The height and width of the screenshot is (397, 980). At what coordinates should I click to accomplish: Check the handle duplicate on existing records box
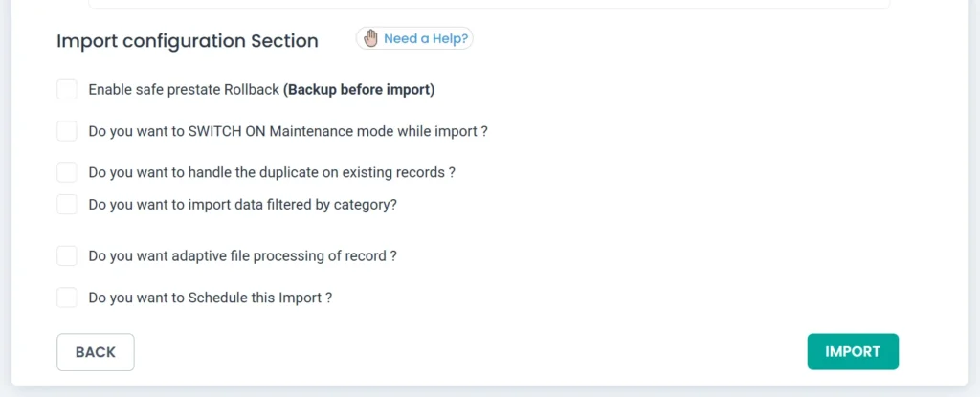(67, 172)
